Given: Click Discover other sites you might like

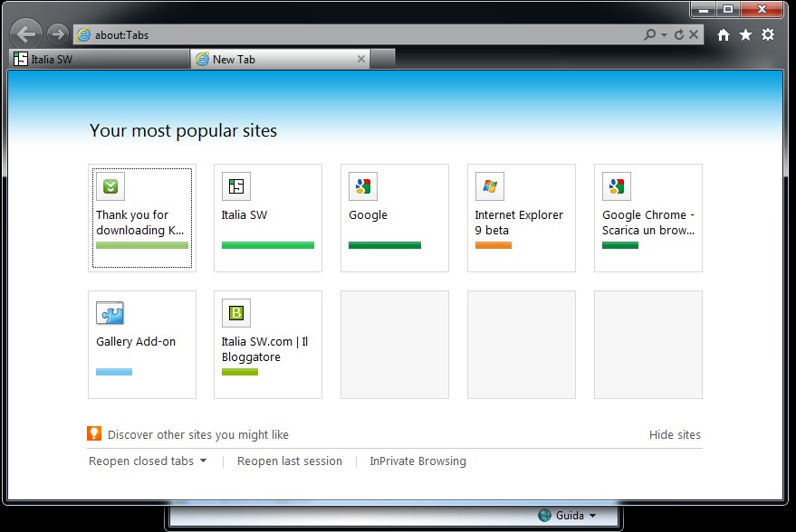Looking at the screenshot, I should pos(198,434).
